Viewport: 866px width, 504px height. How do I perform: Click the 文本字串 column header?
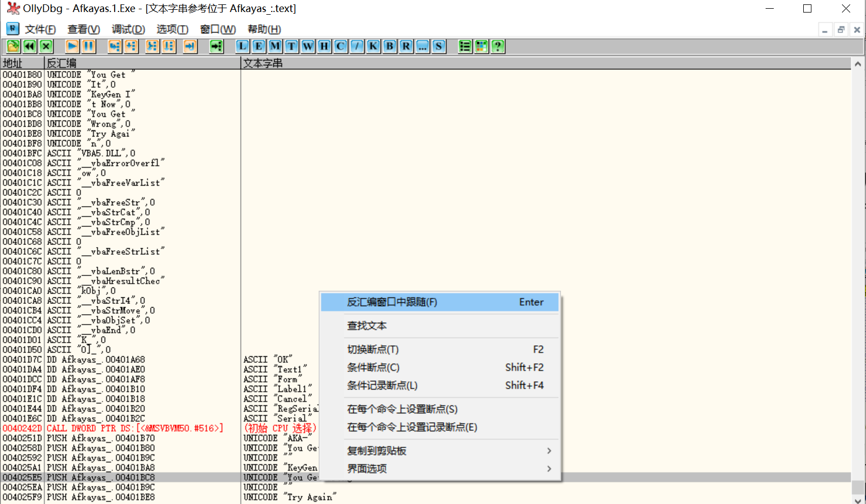[546, 63]
